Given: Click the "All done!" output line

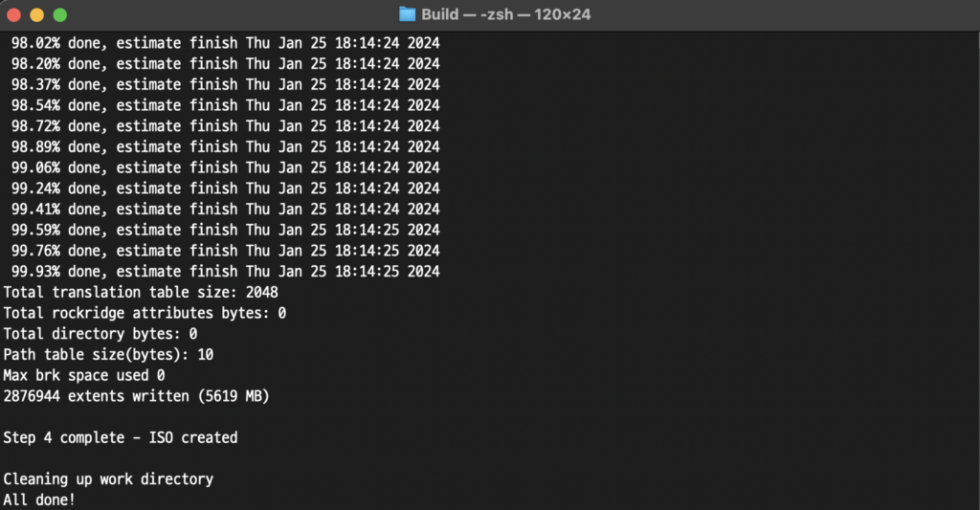Looking at the screenshot, I should pos(39,499).
